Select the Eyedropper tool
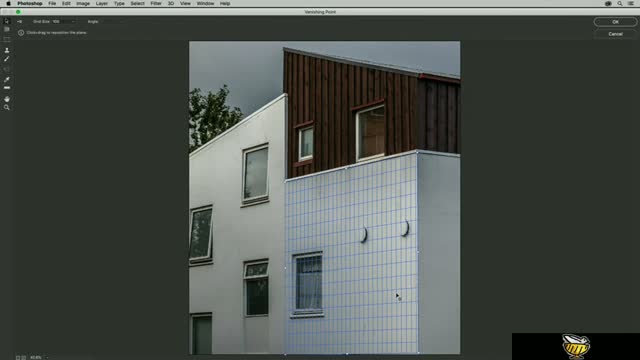The width and height of the screenshot is (640, 360). pos(7,79)
